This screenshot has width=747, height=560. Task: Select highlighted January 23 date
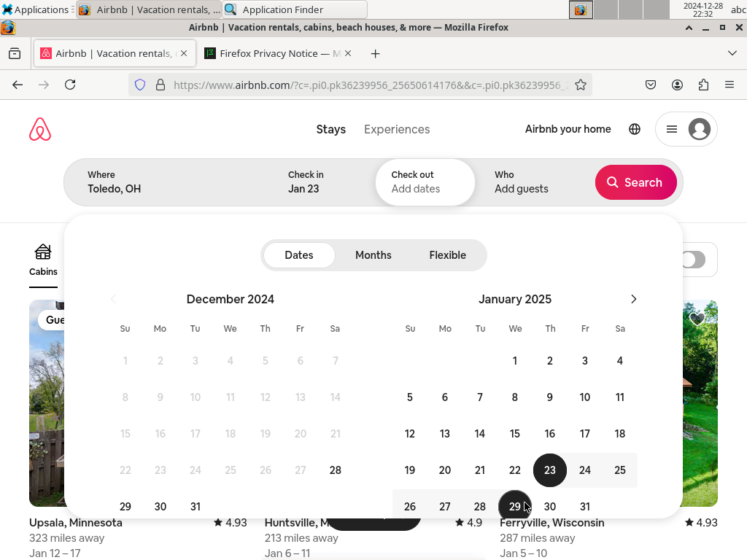click(x=550, y=470)
